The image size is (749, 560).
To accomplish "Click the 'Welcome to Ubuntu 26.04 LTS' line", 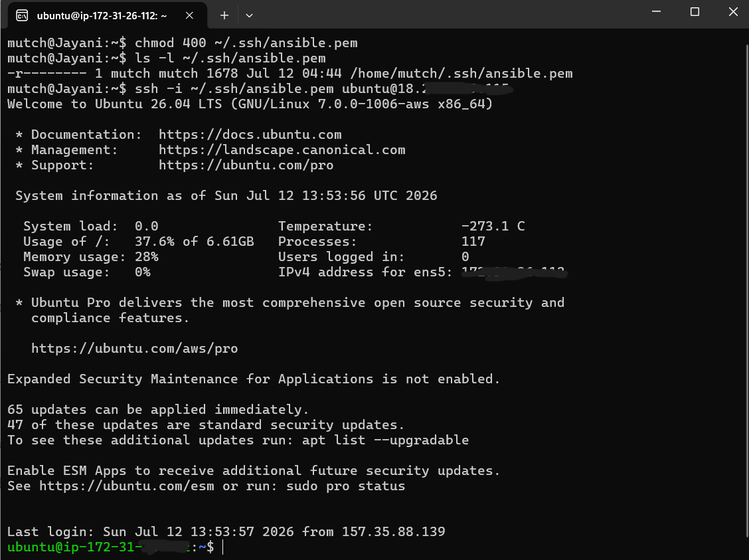I will point(250,104).
